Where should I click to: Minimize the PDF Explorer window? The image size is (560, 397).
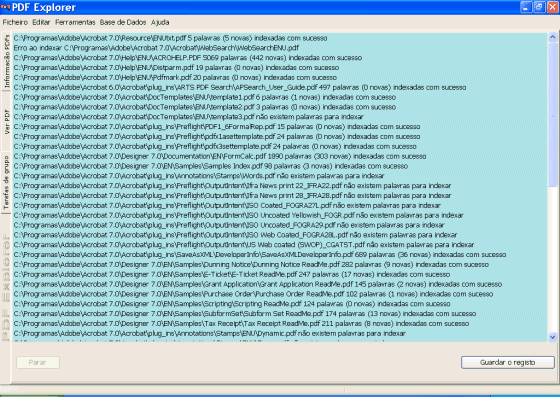coord(526,7)
